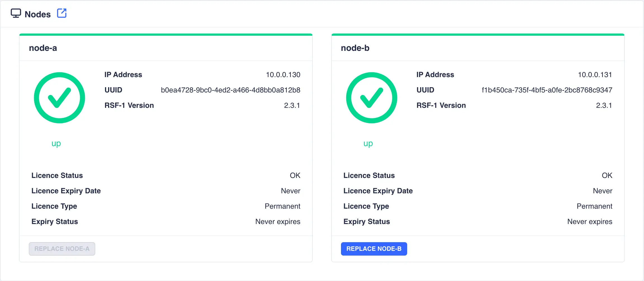
Task: Click the 'up' status indicator for node-b
Action: 368,143
